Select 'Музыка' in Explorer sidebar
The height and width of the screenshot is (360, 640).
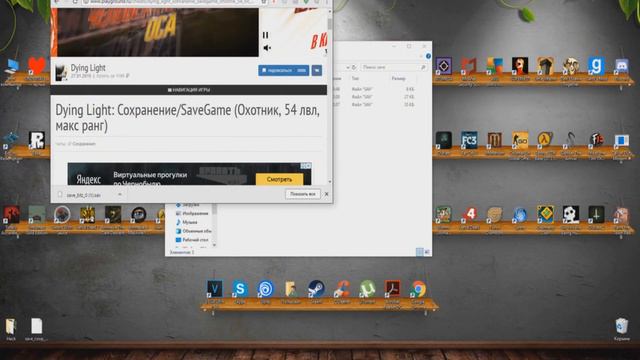click(186, 222)
